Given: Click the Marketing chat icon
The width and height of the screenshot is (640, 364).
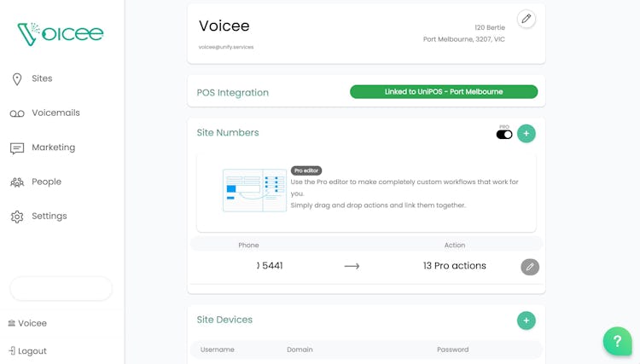Looking at the screenshot, I should tap(17, 148).
